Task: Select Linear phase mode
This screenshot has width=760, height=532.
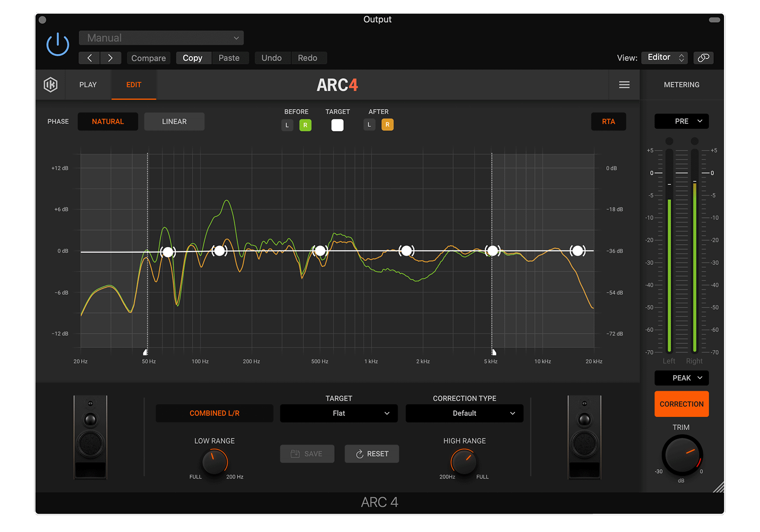Action: coord(174,121)
